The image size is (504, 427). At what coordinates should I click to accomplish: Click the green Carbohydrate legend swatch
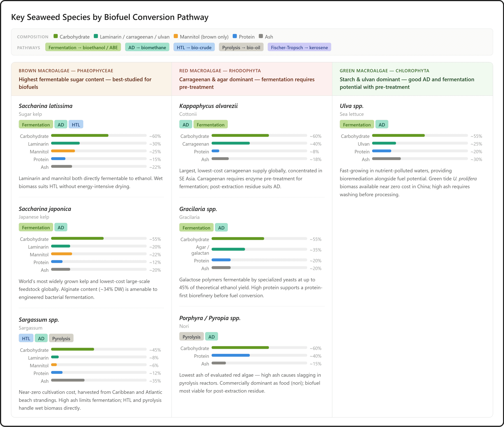(x=56, y=36)
